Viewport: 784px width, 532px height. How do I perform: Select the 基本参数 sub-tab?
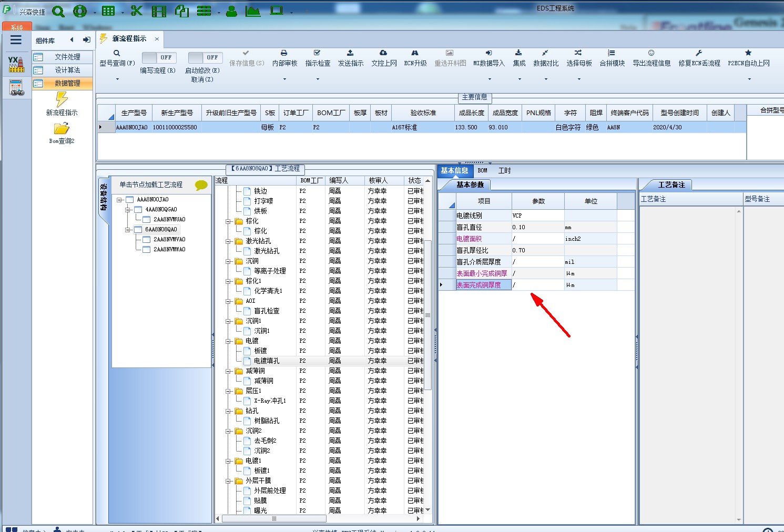[x=470, y=185]
